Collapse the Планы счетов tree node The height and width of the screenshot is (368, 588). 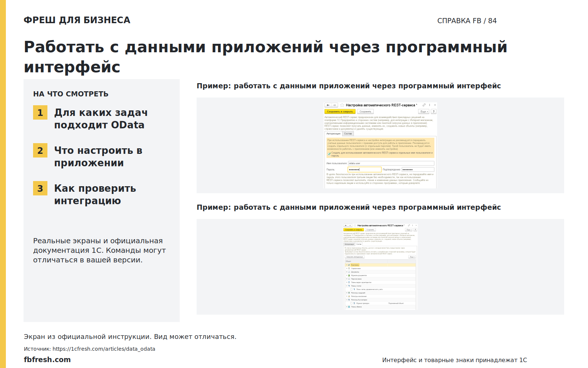pos(347,286)
